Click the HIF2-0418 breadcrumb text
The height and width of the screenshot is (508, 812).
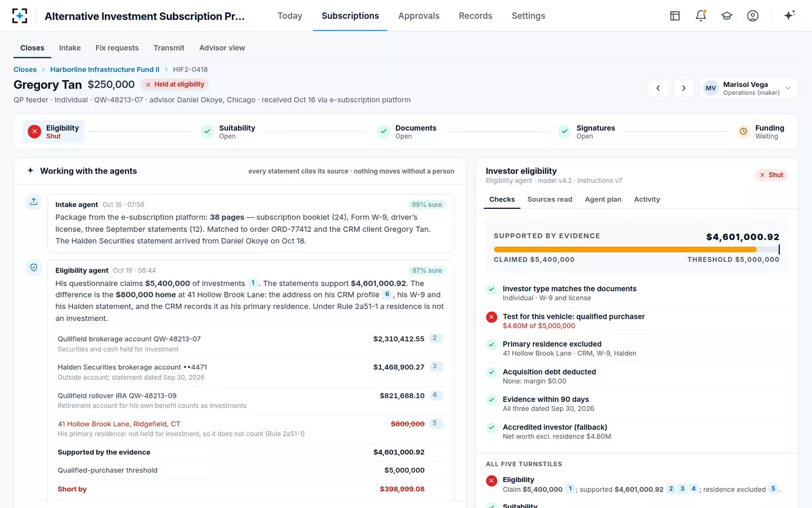[191, 69]
